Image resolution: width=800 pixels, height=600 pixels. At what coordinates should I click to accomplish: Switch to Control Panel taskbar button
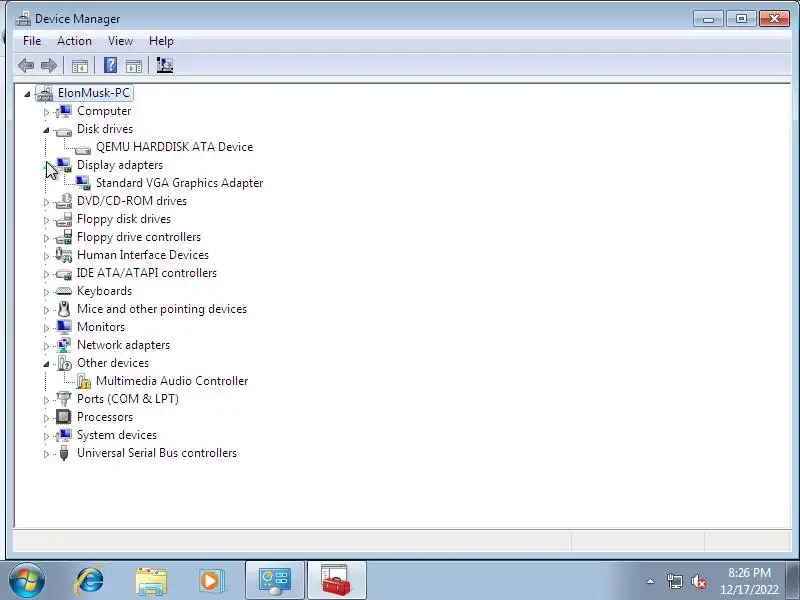pos(275,581)
